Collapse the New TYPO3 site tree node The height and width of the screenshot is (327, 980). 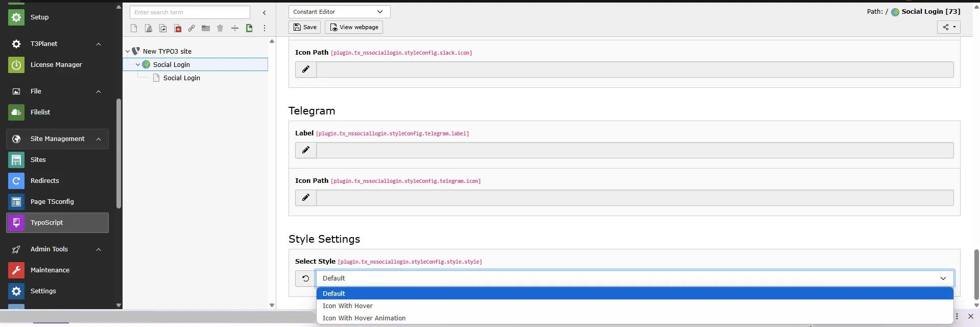tap(128, 51)
